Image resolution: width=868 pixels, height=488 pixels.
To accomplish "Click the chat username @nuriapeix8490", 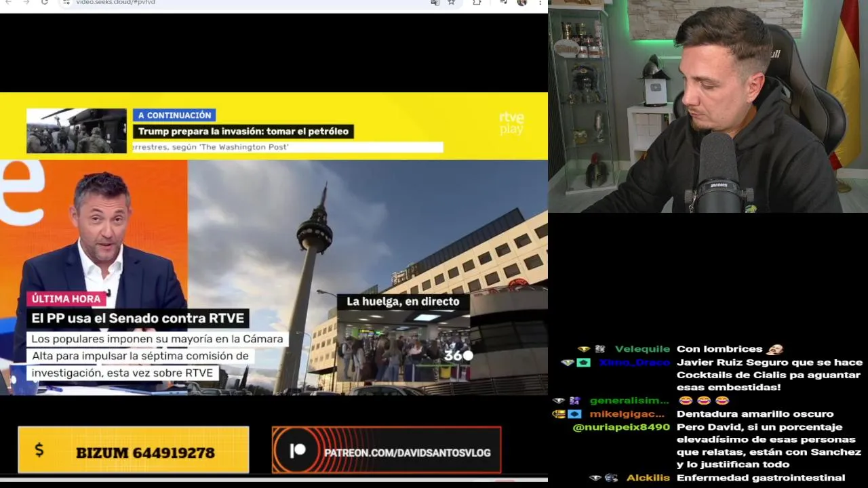I will (x=621, y=428).
